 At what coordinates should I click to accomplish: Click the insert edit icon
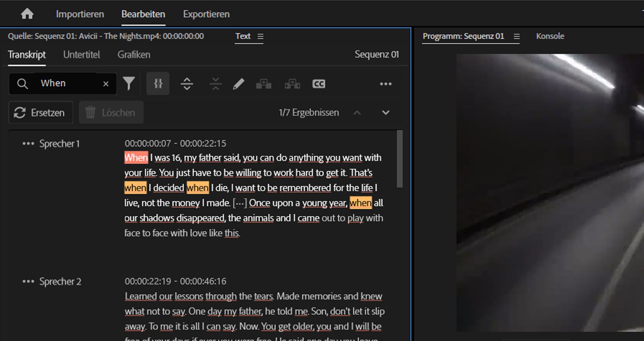pos(264,84)
